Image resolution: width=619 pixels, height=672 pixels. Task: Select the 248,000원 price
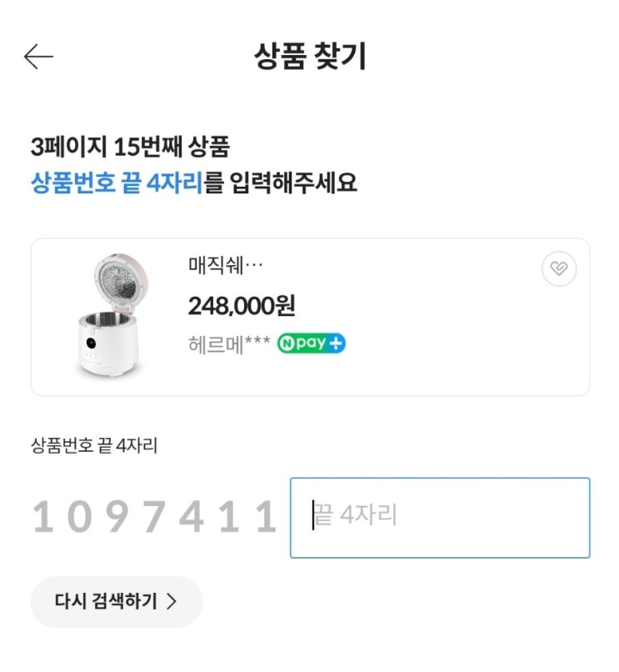pos(242,306)
